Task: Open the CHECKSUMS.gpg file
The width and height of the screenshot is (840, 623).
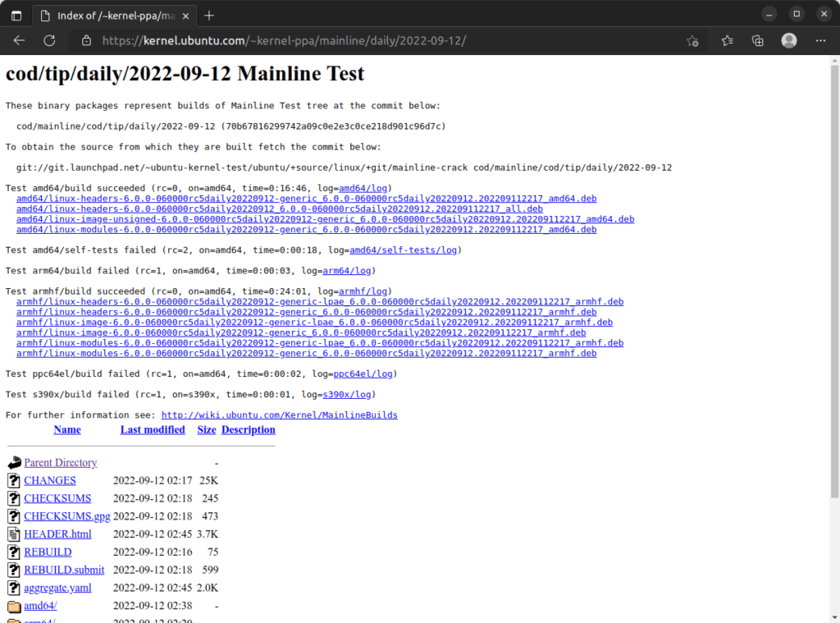Action: 67,516
